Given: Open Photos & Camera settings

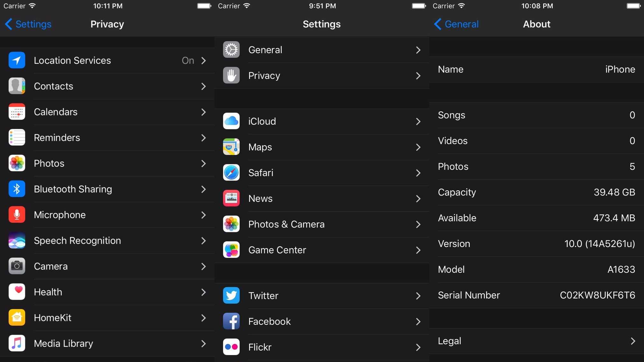Looking at the screenshot, I should tap(322, 224).
